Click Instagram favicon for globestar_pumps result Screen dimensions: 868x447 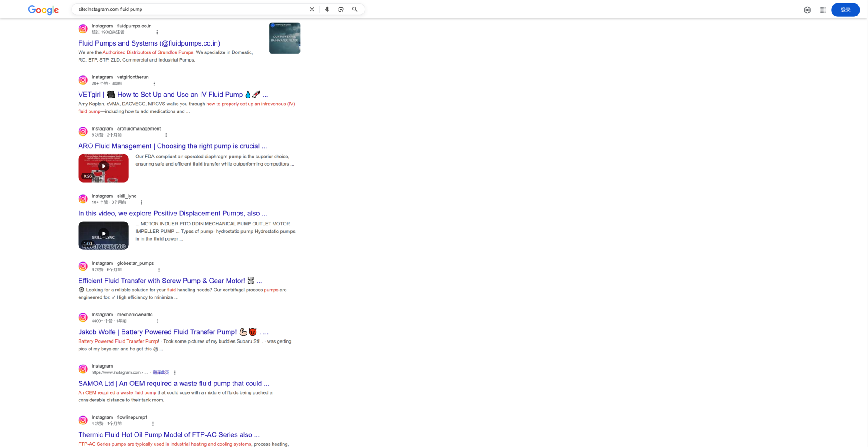[83, 266]
